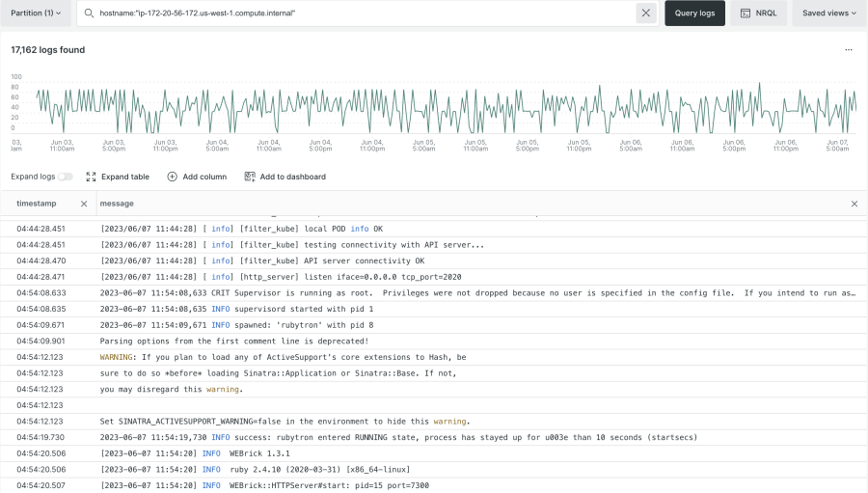Remove the timestamp column
Screen dimensions: 868x493
pyautogui.click(x=83, y=204)
